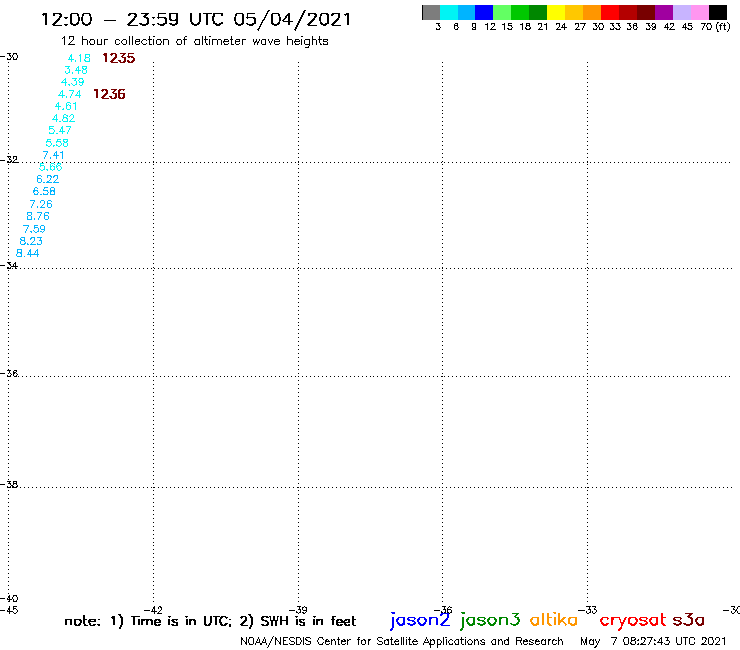The width and height of the screenshot is (740, 650).
Task: Select the cryosat satellite legend label
Action: tap(633, 620)
